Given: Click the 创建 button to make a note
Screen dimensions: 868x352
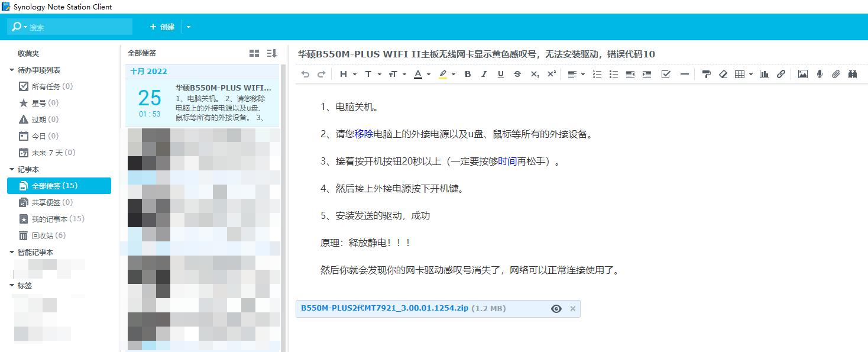Looking at the screenshot, I should [x=162, y=27].
